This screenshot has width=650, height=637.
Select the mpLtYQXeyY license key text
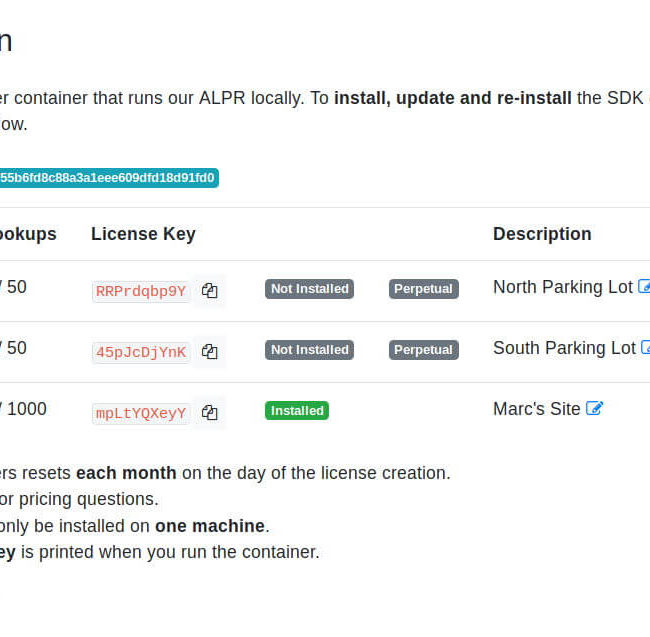(141, 413)
